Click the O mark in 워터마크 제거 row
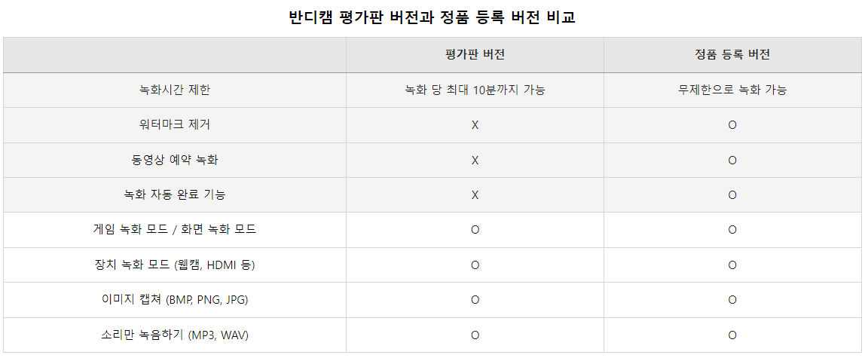The image size is (868, 358). point(732,125)
